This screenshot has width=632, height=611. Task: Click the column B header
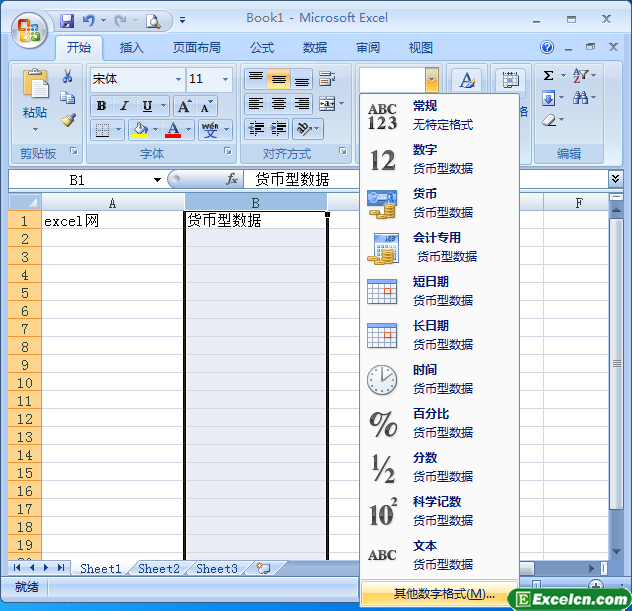click(256, 203)
